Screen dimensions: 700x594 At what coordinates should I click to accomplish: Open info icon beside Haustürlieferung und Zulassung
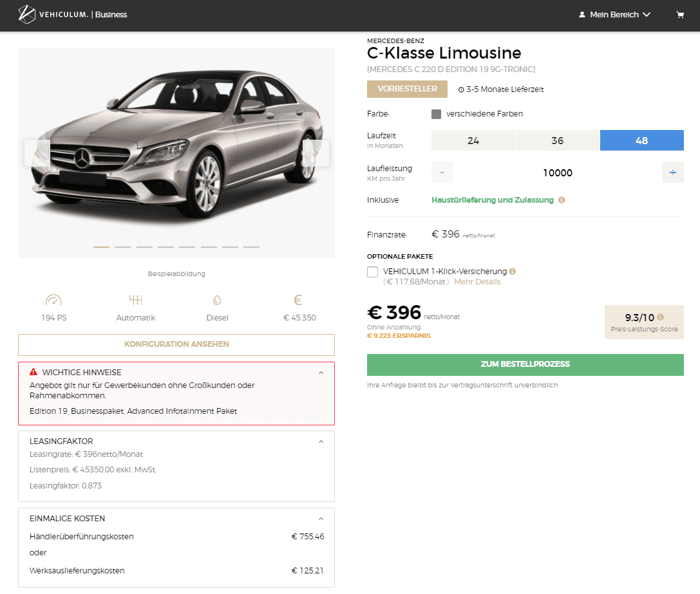(562, 200)
